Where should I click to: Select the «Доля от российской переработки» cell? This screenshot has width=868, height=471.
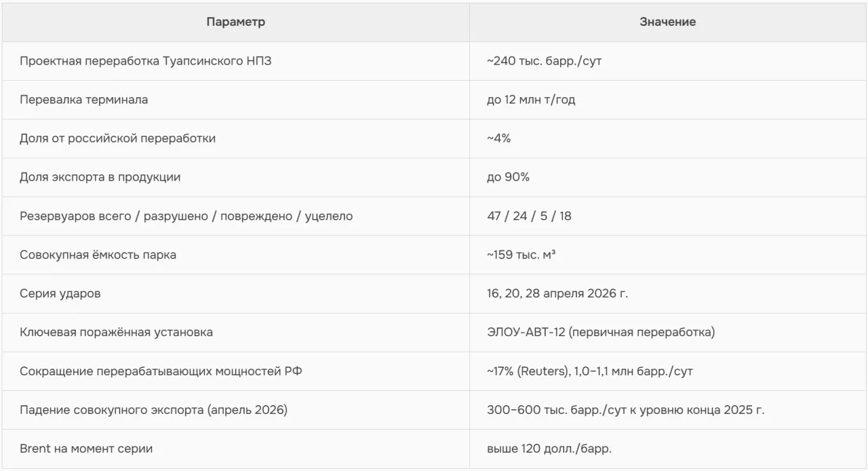[x=118, y=138]
